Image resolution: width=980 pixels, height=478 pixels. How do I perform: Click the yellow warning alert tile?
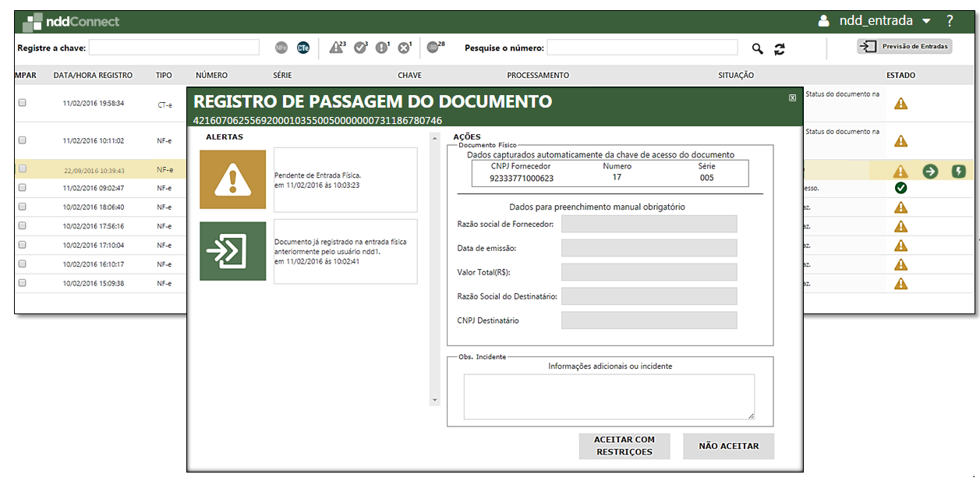click(232, 179)
